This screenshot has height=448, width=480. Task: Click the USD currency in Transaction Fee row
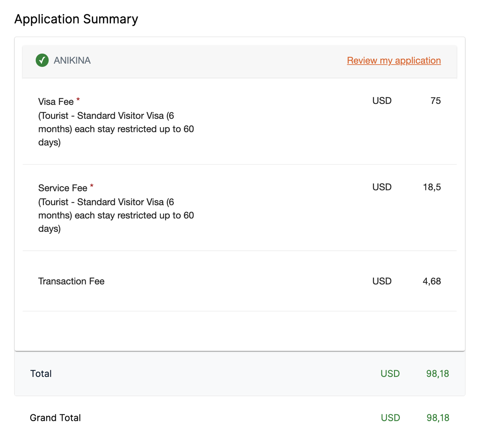(x=382, y=281)
